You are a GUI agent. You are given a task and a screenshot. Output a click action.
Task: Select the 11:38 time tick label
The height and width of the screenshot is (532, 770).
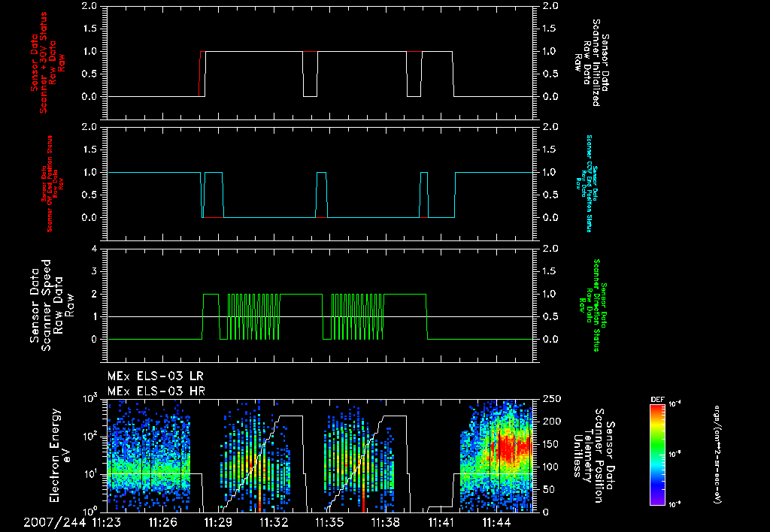pos(386,523)
